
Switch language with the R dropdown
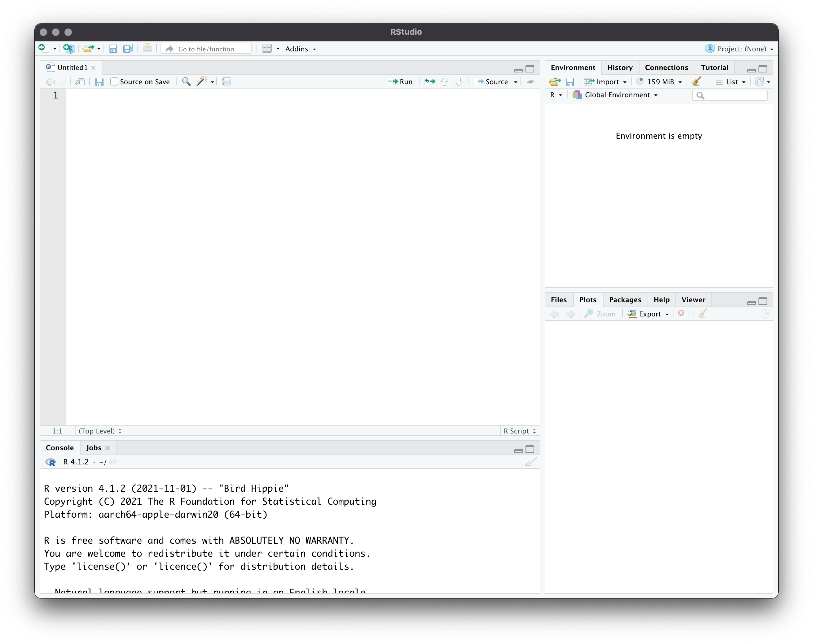point(556,95)
